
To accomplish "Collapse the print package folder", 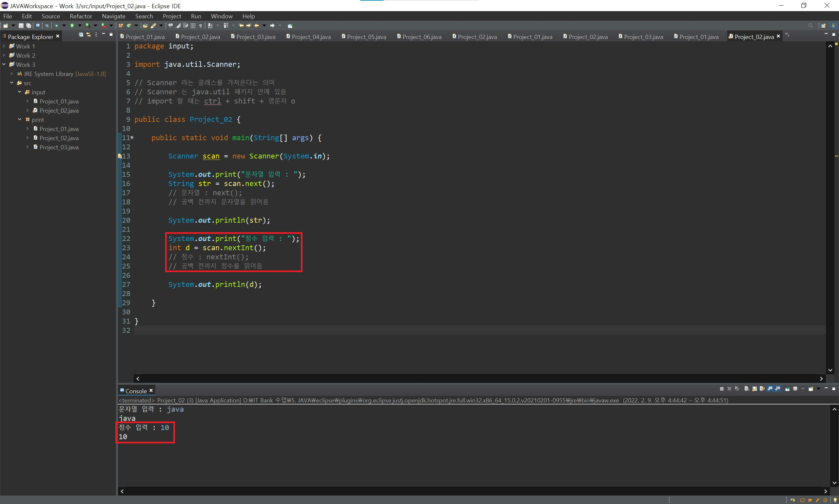I will click(x=19, y=120).
